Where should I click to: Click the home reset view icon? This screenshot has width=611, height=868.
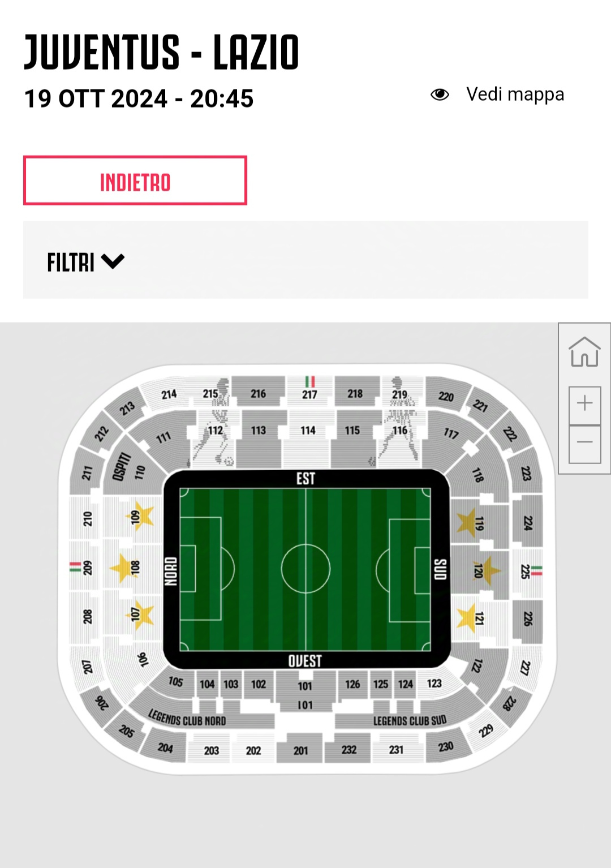(584, 353)
